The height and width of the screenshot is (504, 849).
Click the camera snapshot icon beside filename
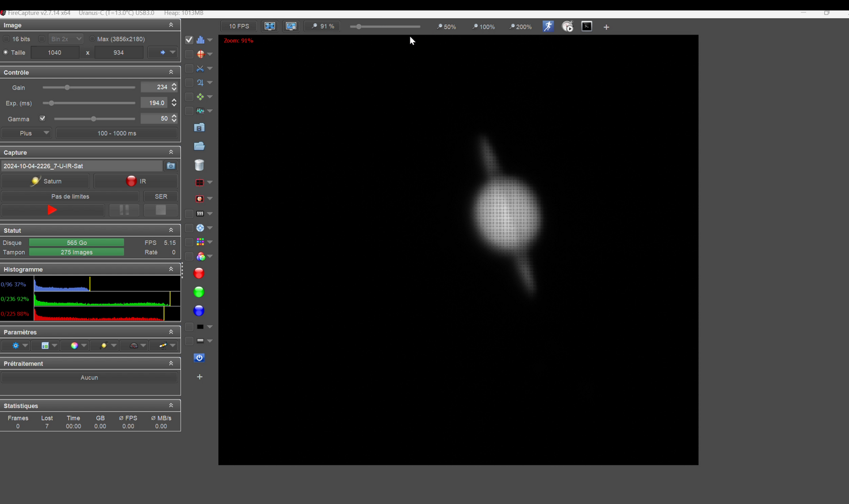(x=171, y=166)
